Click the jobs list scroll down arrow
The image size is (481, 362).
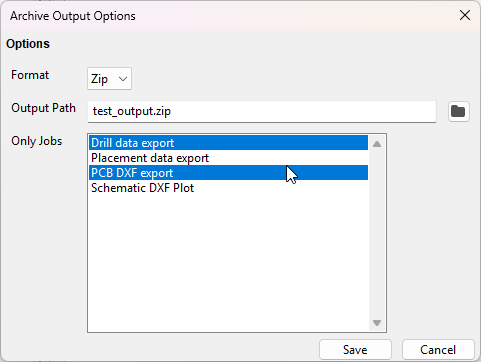(377, 323)
